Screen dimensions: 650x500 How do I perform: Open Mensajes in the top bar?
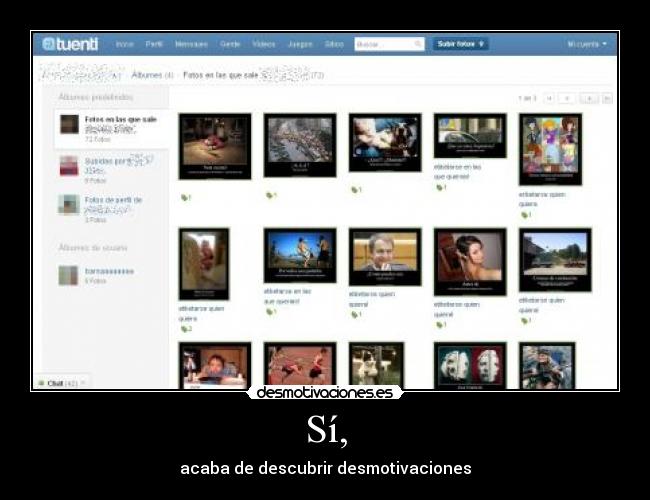point(191,44)
